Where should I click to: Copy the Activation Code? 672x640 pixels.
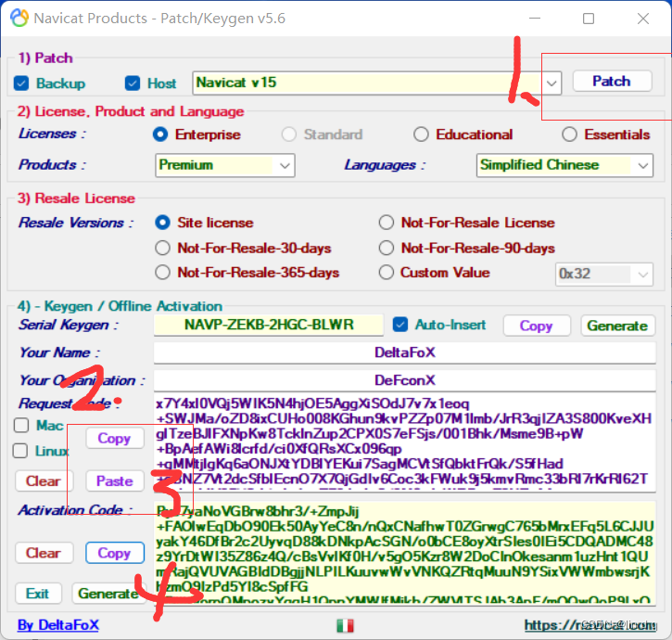114,553
